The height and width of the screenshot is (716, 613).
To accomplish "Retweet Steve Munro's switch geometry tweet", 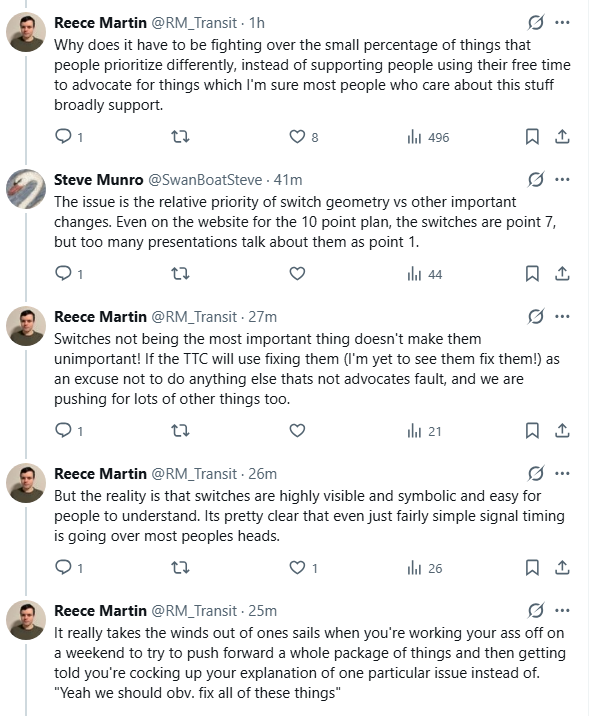I will tap(180, 273).
